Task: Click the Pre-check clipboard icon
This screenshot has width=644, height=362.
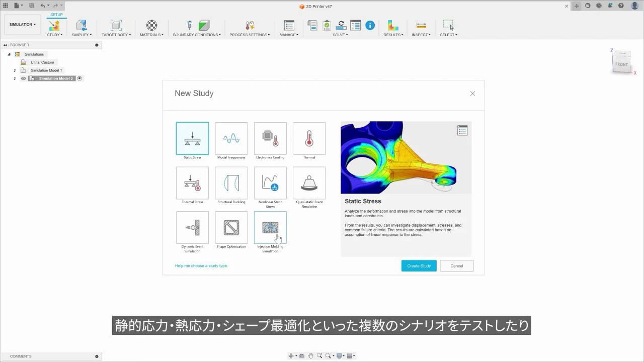Action: tap(327, 25)
